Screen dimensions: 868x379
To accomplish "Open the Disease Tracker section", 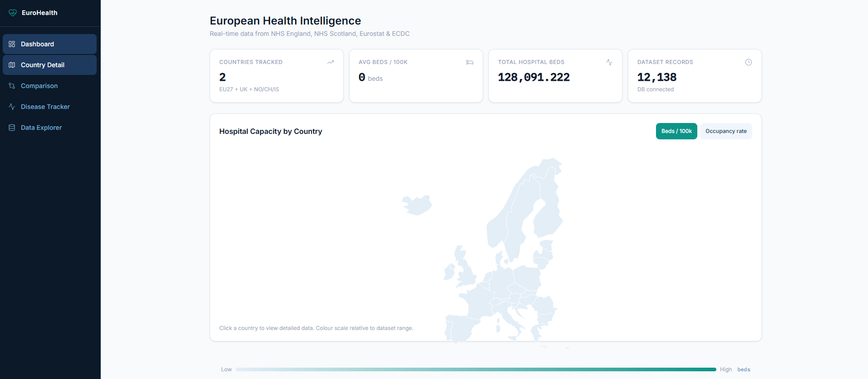I will point(49,107).
